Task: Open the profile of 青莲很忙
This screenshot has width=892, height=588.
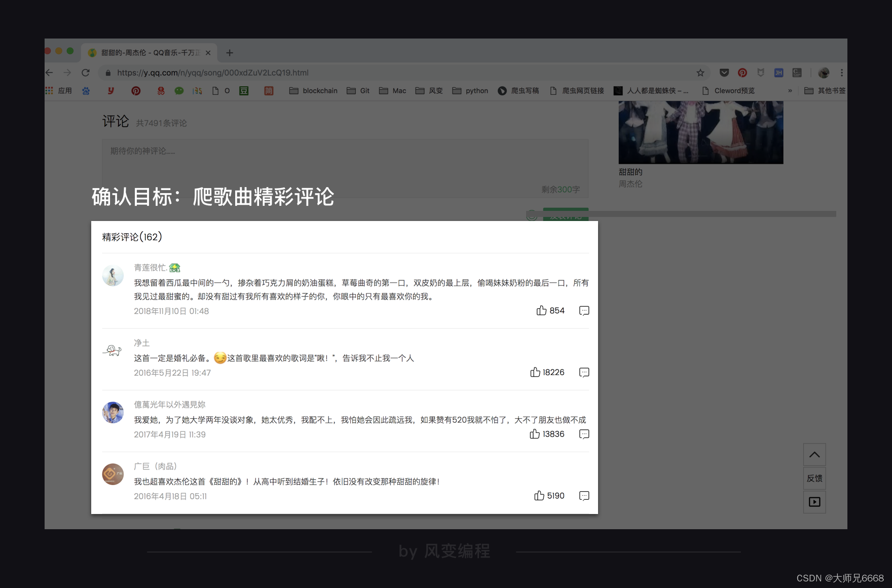Action: point(151,268)
